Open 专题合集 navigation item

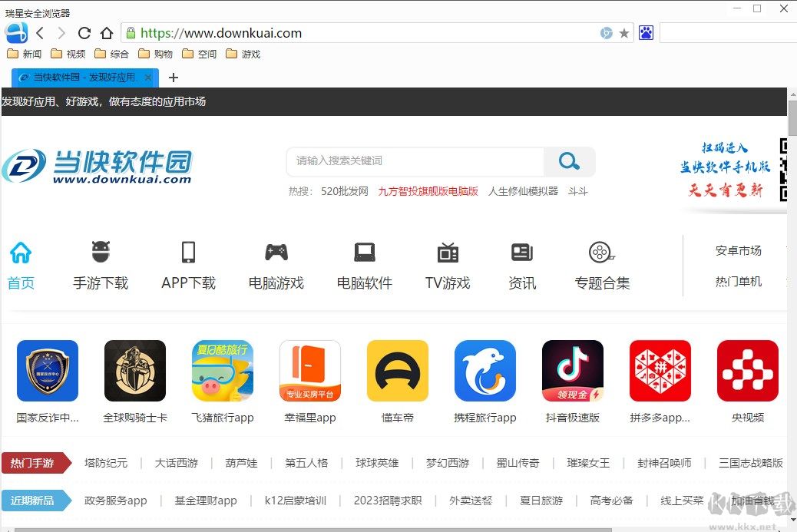point(602,266)
